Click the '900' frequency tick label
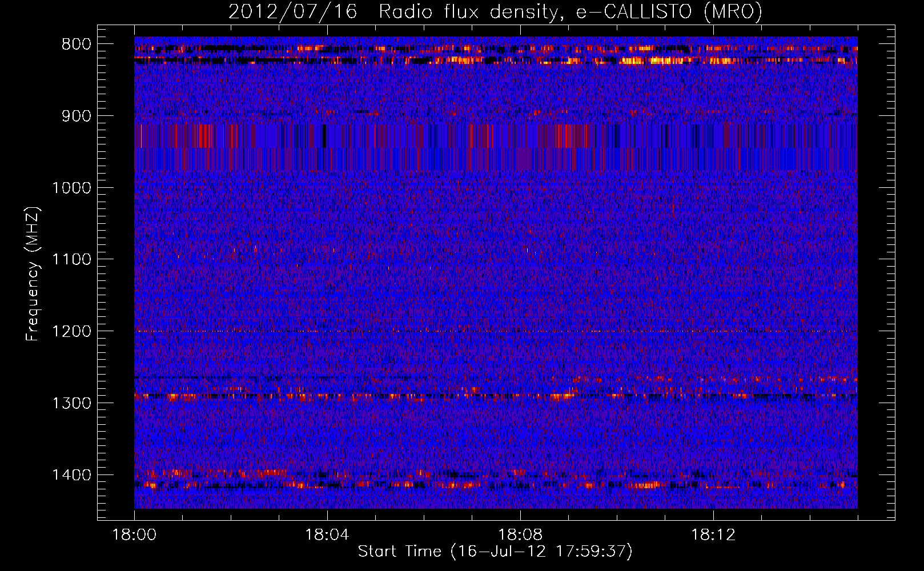The height and width of the screenshot is (571, 924). click(77, 116)
